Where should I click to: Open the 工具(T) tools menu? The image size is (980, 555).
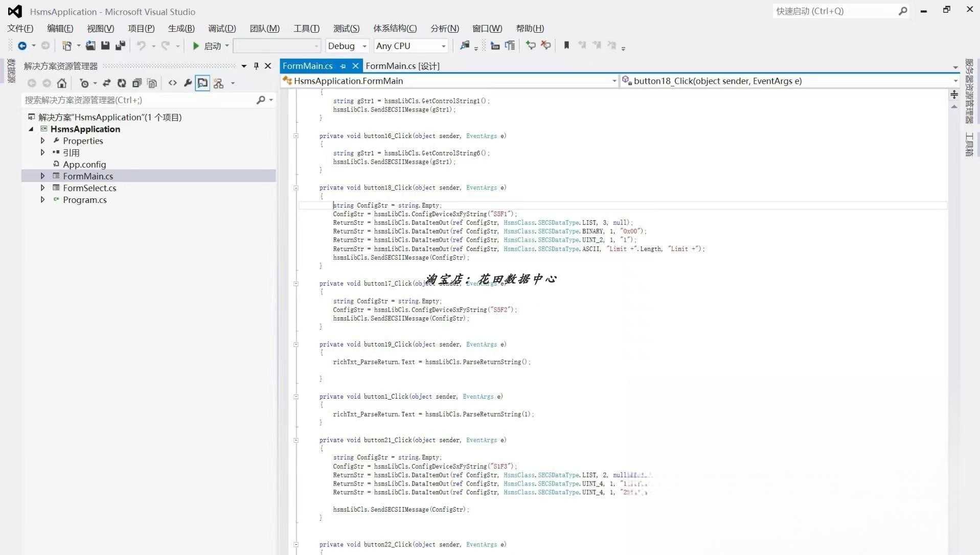[x=307, y=29]
